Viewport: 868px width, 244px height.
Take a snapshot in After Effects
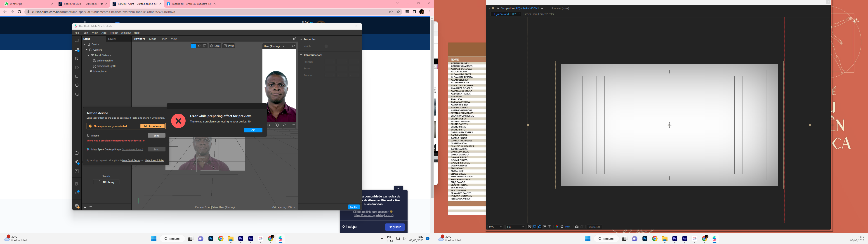(577, 227)
